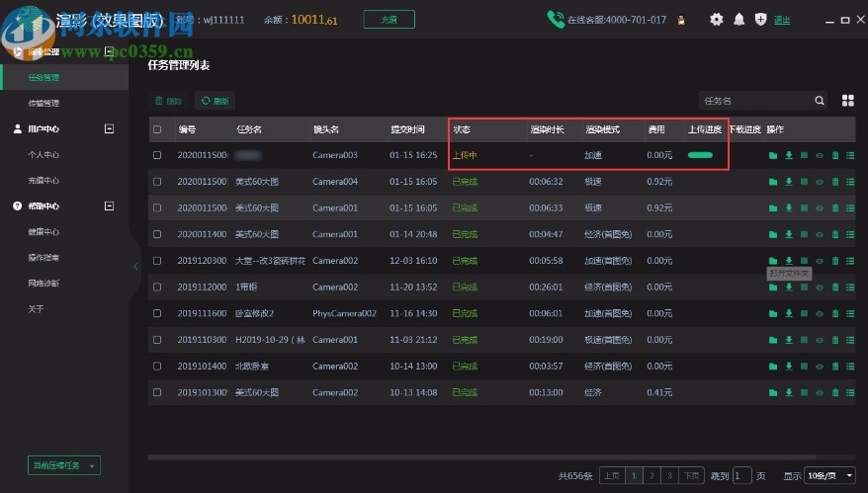The height and width of the screenshot is (493, 868).
Task: Click the 状态 column header
Action: click(462, 129)
